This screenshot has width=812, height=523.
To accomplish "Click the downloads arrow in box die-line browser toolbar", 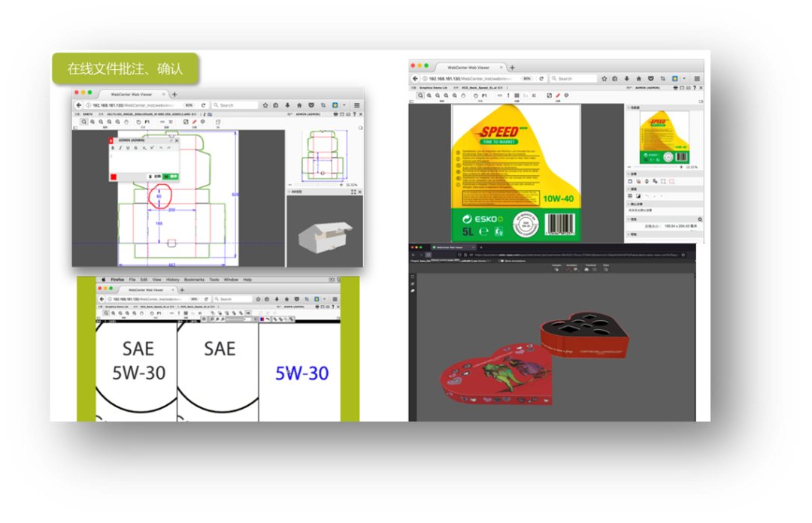I will [287, 105].
